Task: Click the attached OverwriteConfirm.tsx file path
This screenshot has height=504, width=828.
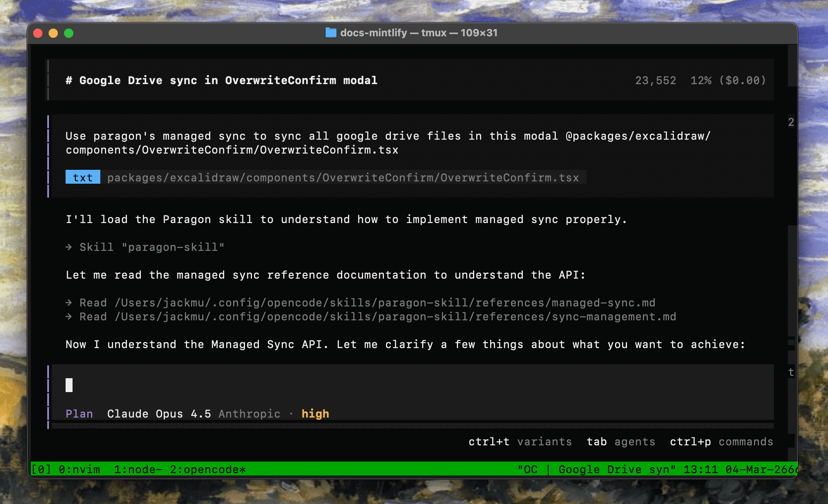Action: (343, 178)
